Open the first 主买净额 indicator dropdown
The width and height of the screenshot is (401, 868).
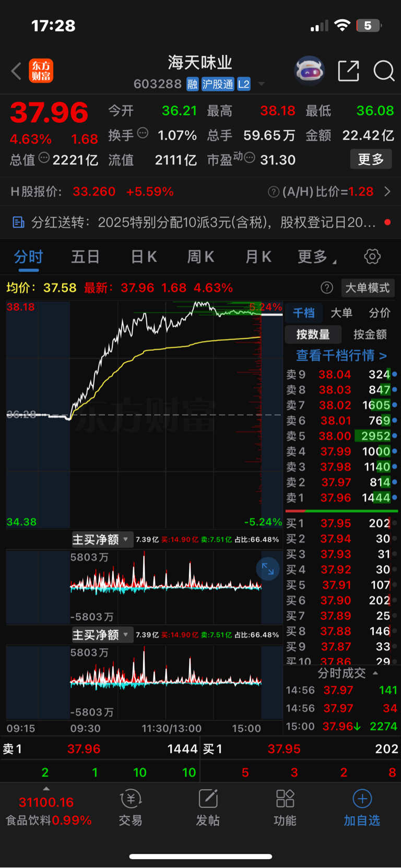[x=102, y=539]
